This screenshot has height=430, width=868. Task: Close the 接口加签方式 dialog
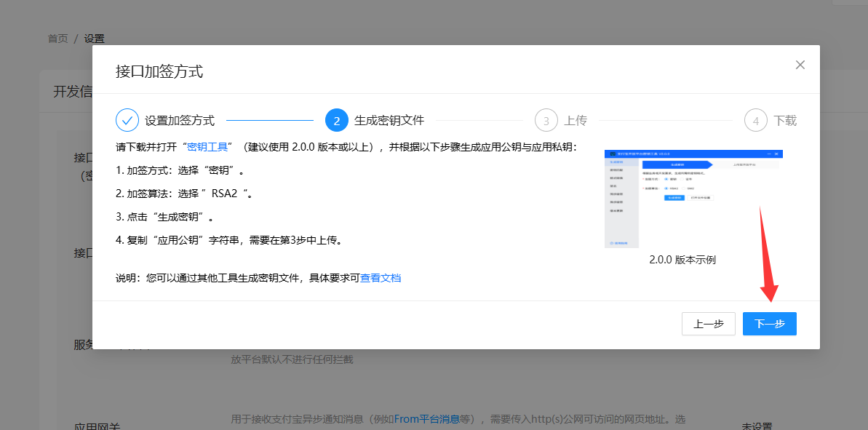coord(800,65)
